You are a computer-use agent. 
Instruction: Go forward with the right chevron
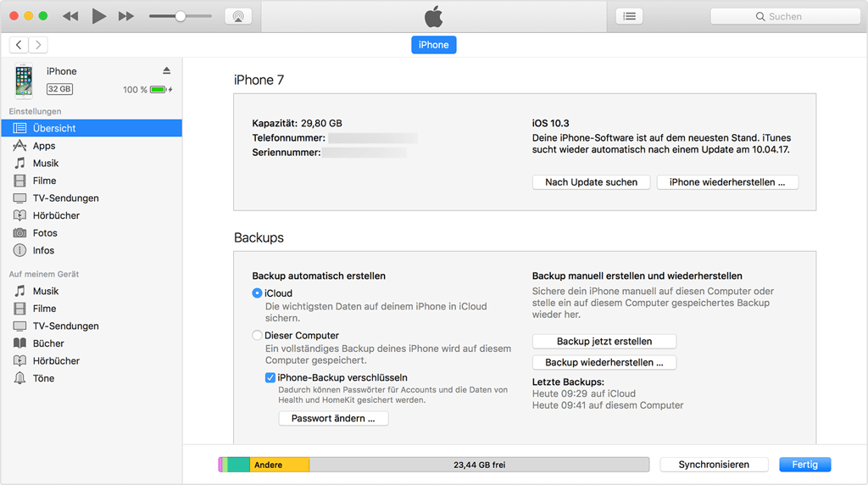point(38,45)
